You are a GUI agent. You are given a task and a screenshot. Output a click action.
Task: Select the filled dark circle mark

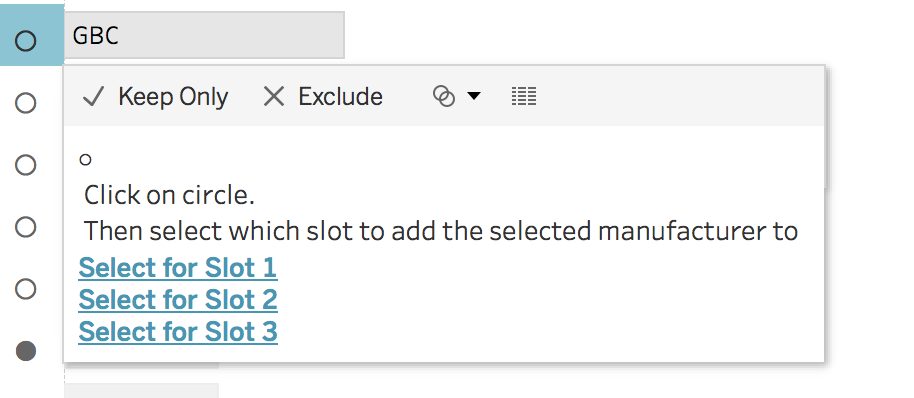(x=26, y=351)
